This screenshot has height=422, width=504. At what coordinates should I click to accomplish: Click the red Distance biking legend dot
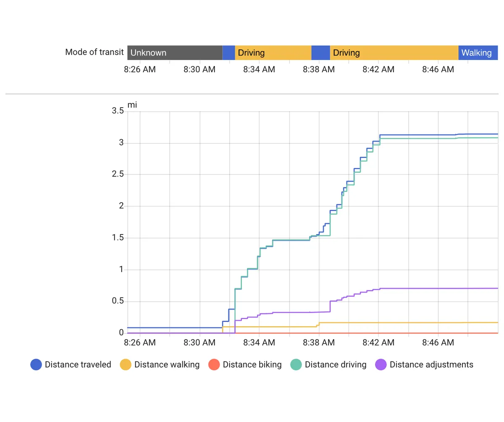(214, 364)
